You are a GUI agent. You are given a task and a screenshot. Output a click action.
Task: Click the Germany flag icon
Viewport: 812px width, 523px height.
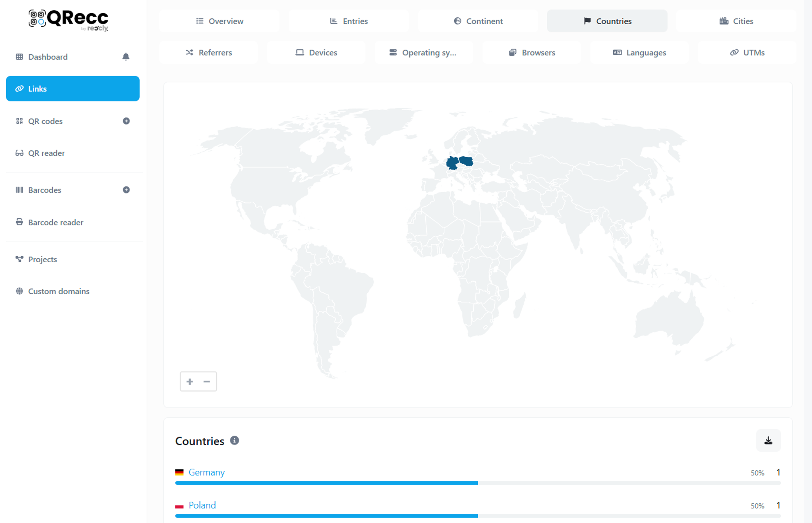click(179, 472)
